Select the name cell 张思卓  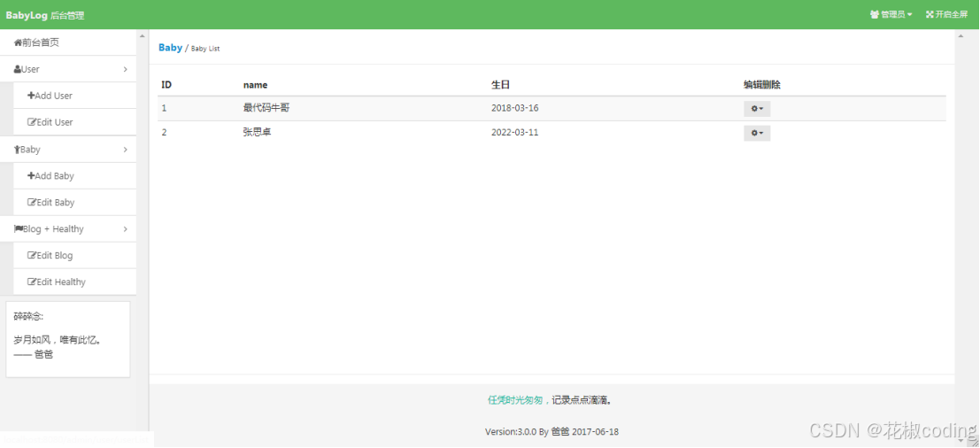click(257, 132)
